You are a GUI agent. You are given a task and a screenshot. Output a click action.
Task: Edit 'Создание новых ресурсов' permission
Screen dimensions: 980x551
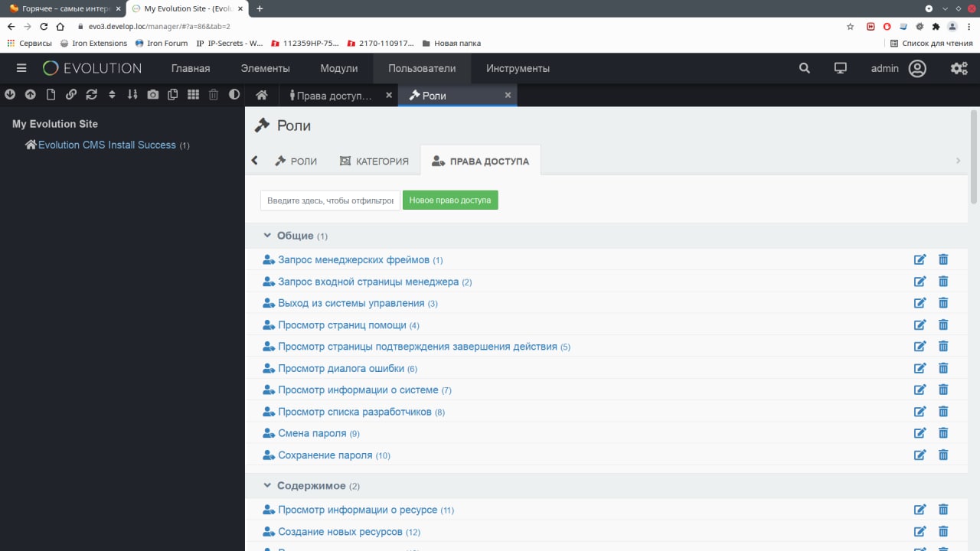point(920,531)
